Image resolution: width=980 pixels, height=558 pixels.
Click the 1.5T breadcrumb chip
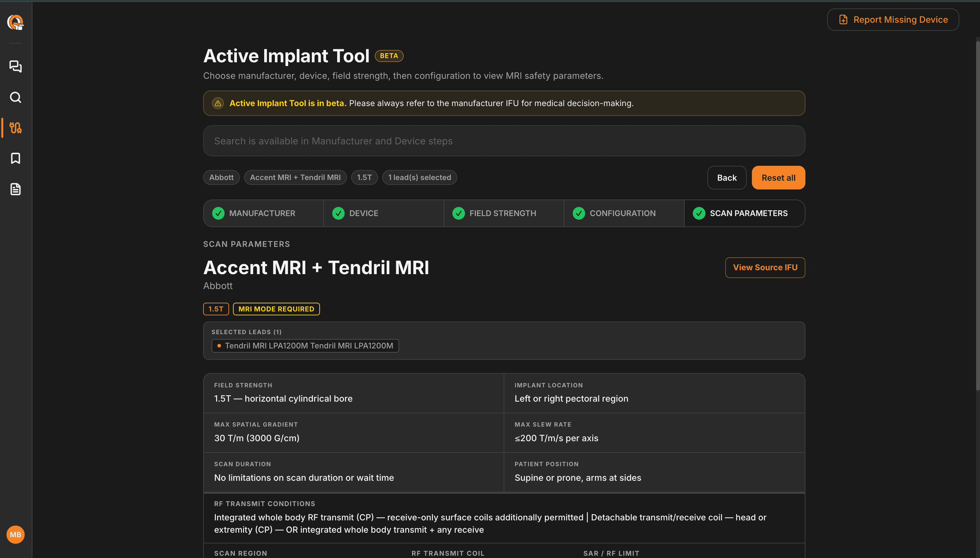(364, 177)
